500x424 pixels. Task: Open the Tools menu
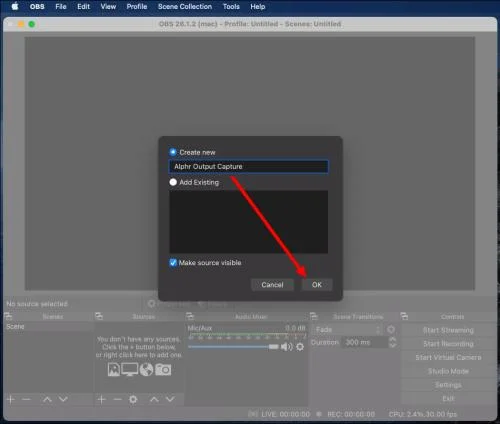pyautogui.click(x=231, y=7)
